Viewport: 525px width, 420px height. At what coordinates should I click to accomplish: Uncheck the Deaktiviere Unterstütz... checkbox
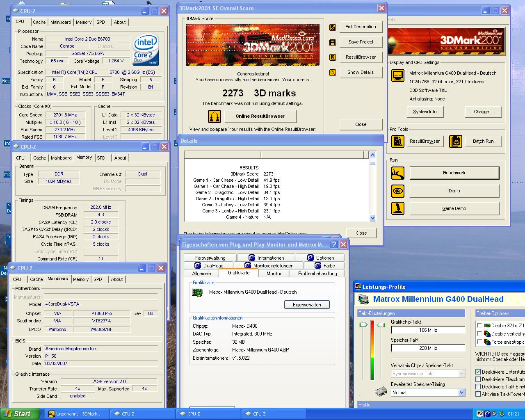(x=478, y=372)
